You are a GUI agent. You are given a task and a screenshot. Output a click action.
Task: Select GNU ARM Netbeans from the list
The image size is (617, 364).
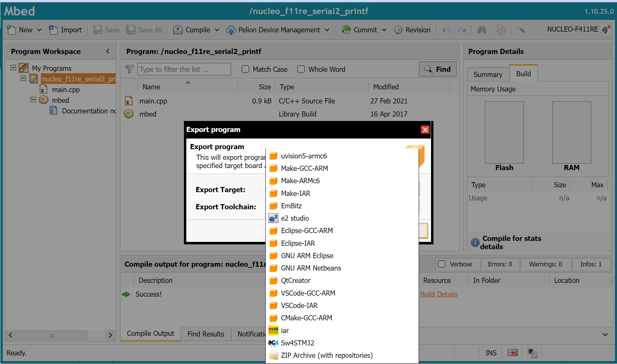(342, 268)
